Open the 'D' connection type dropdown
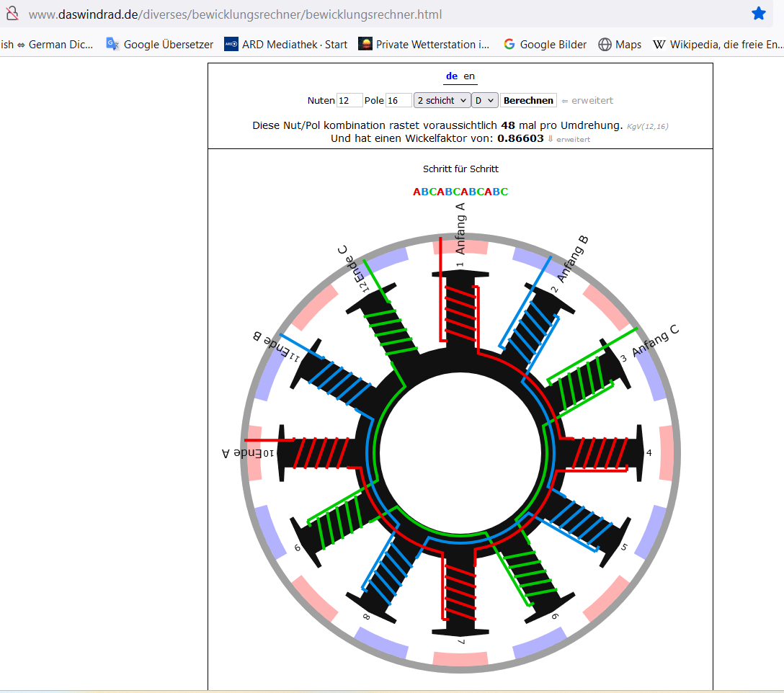Screen dimensions: 784x693 (x=484, y=101)
